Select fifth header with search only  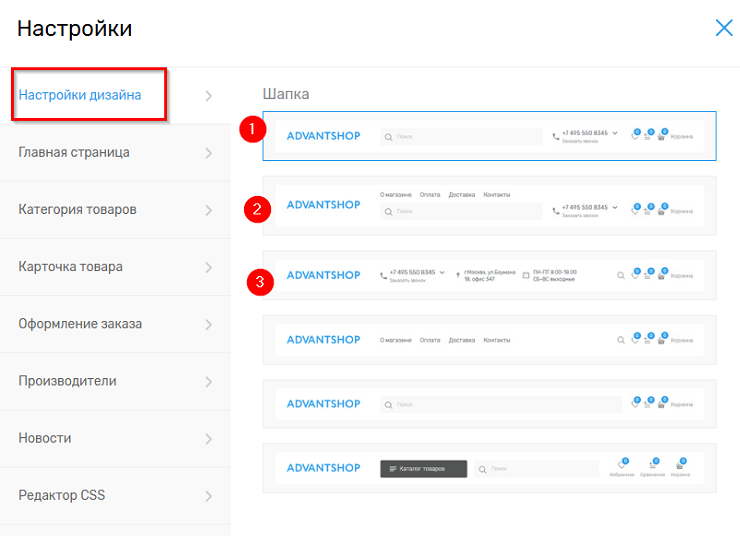[489, 404]
